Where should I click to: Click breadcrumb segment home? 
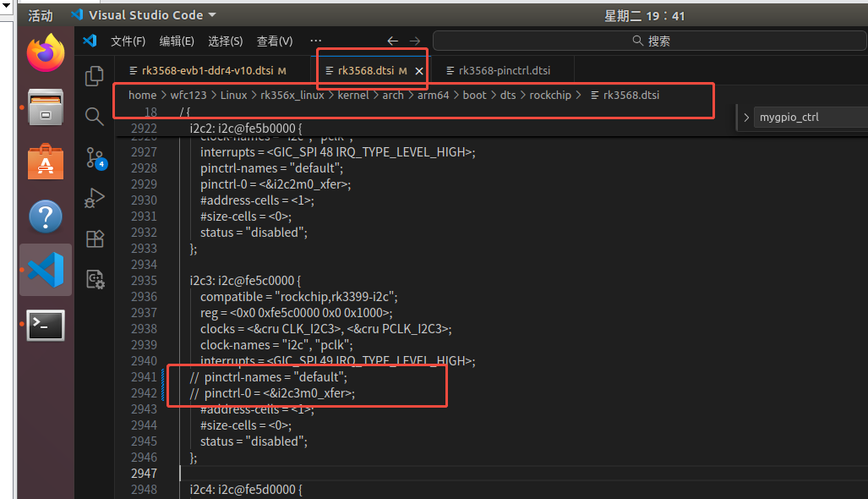142,96
